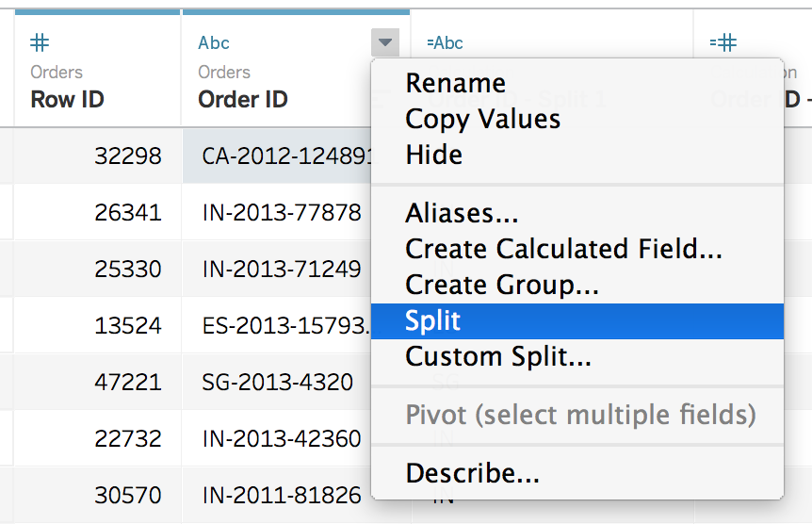This screenshot has height=524, width=812.
Task: Select the cell with Row ID 32298
Action: 128,156
